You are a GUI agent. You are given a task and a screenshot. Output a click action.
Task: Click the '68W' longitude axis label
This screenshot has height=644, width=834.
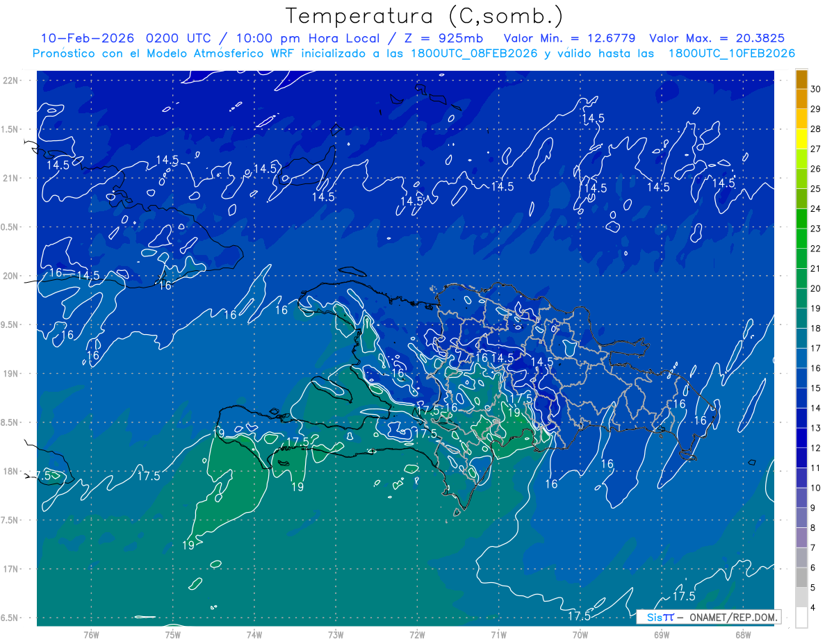(742, 635)
